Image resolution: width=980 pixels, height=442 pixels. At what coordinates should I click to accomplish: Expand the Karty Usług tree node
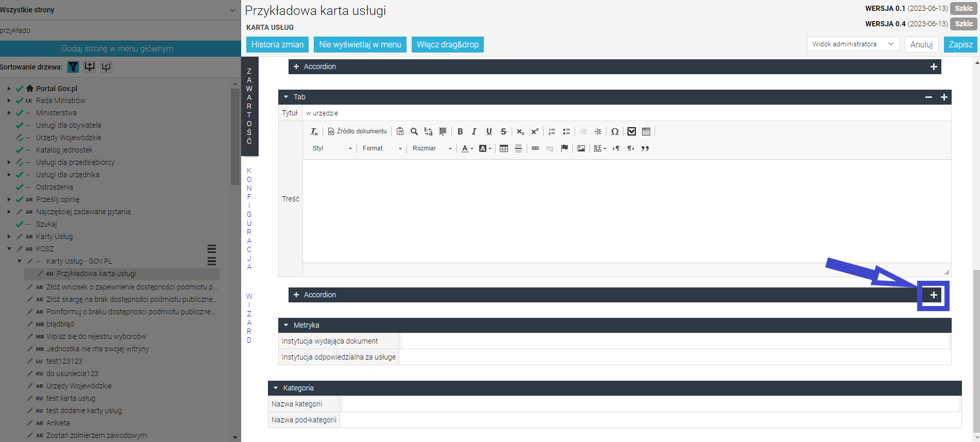[x=9, y=236]
